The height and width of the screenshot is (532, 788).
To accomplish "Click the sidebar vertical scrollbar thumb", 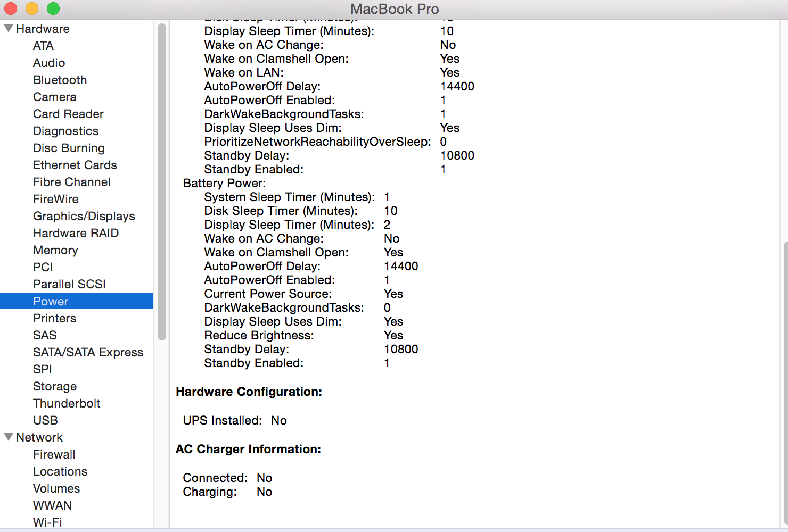I will pyautogui.click(x=162, y=181).
